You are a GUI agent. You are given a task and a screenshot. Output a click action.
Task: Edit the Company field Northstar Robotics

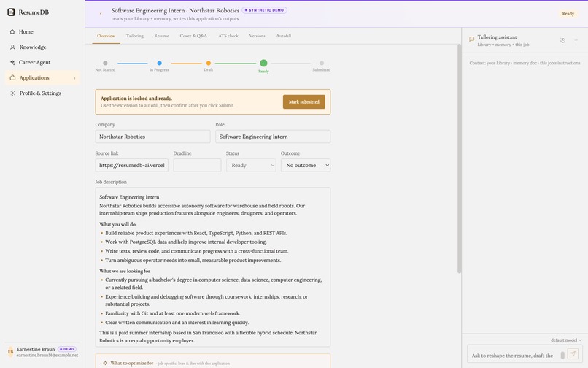152,137
